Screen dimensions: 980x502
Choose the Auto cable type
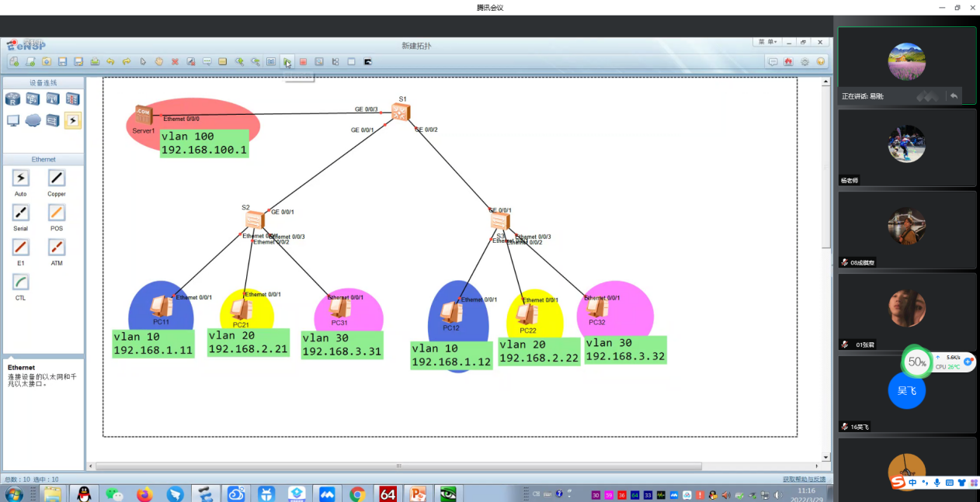click(21, 178)
